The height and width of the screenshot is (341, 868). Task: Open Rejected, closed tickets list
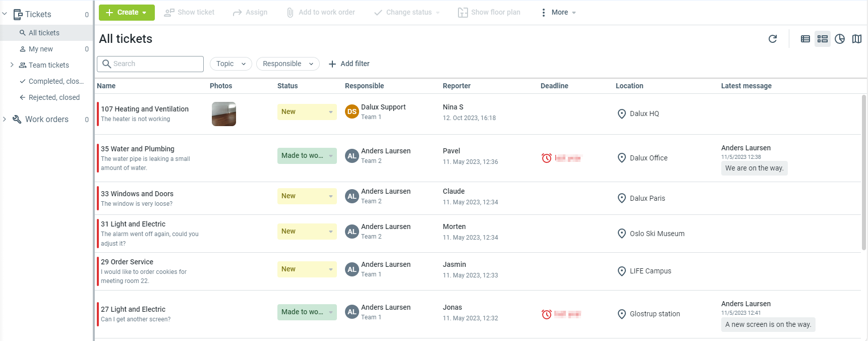pos(53,97)
